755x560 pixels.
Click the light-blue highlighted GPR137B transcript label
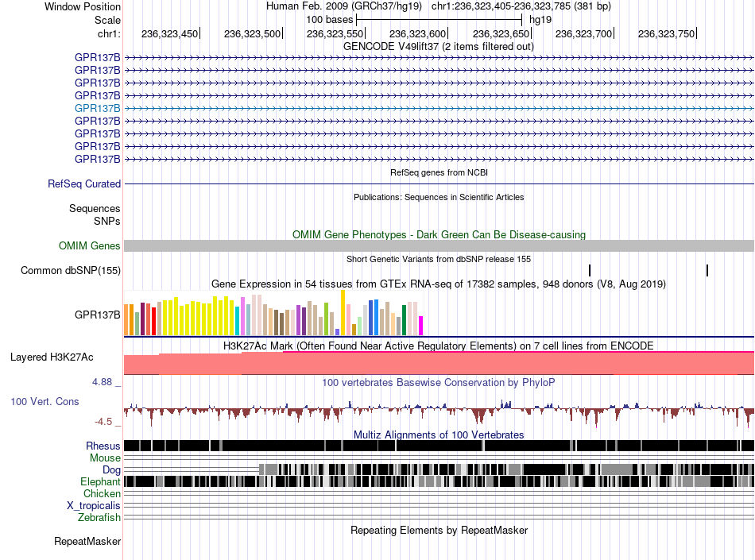97,108
